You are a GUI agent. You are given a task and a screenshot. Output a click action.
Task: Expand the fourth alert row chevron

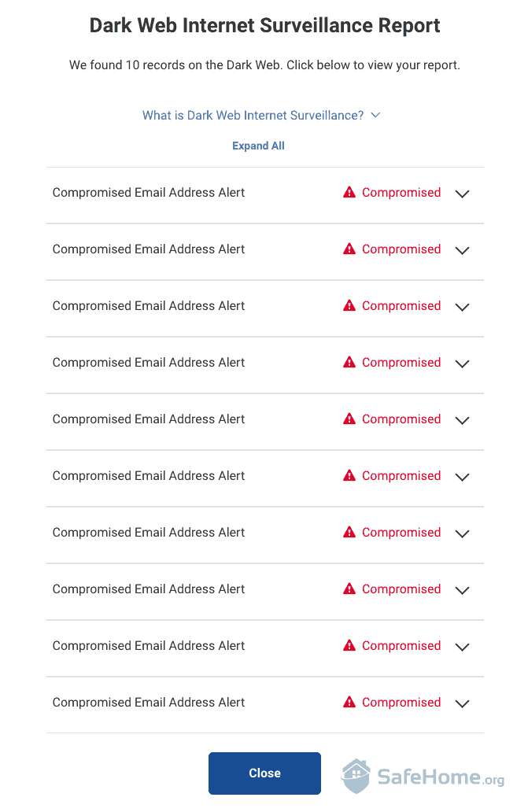click(462, 364)
